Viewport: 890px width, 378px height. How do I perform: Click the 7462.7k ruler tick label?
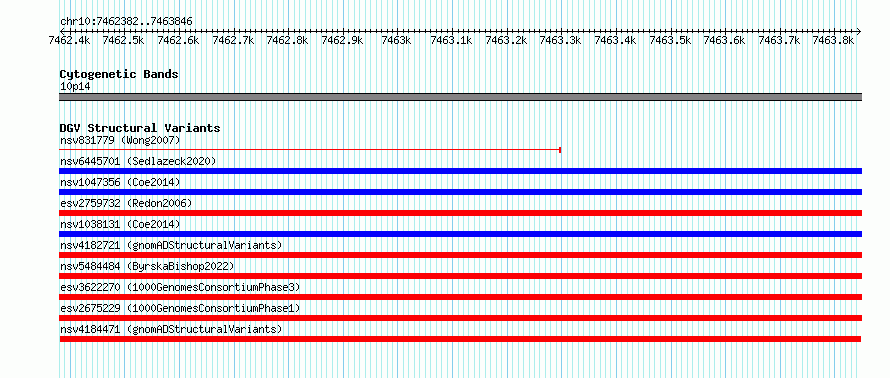click(x=233, y=40)
